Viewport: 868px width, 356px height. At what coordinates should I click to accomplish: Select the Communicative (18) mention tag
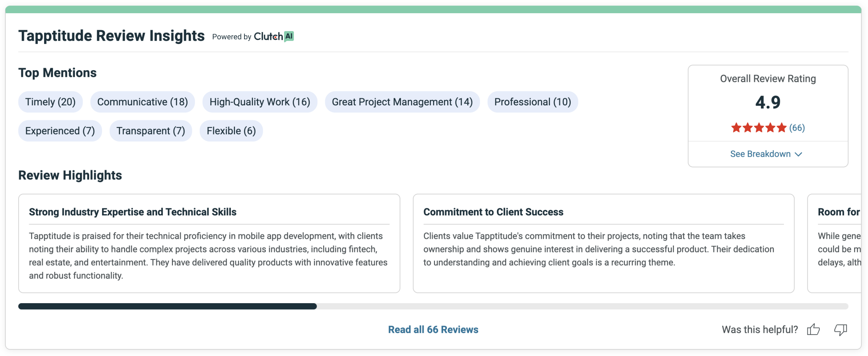click(142, 102)
